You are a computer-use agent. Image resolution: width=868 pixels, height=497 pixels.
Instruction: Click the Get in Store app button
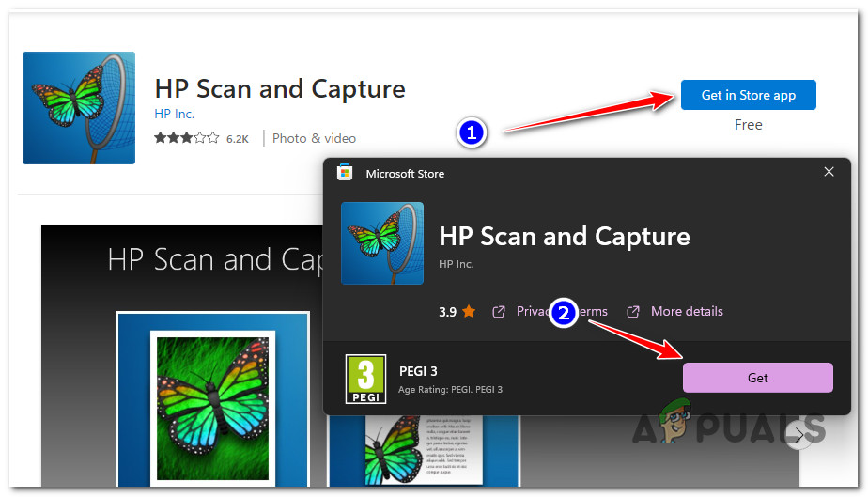[748, 95]
